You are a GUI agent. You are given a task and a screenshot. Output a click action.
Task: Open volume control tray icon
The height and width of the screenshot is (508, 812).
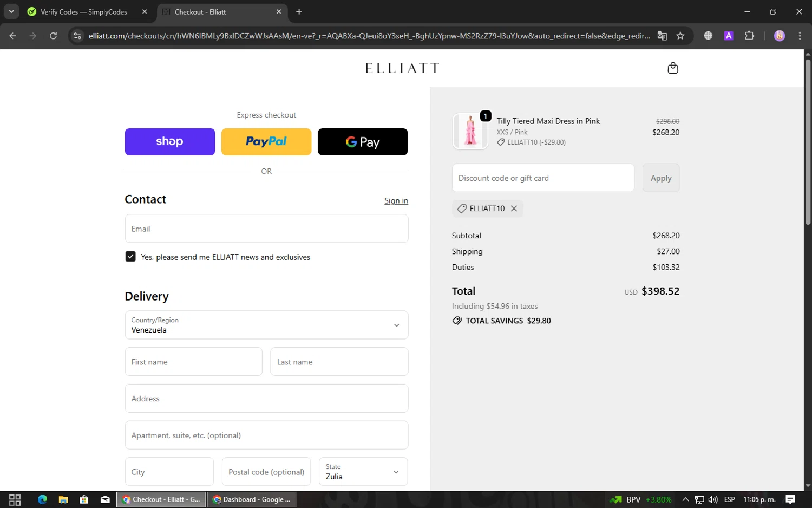[713, 499]
